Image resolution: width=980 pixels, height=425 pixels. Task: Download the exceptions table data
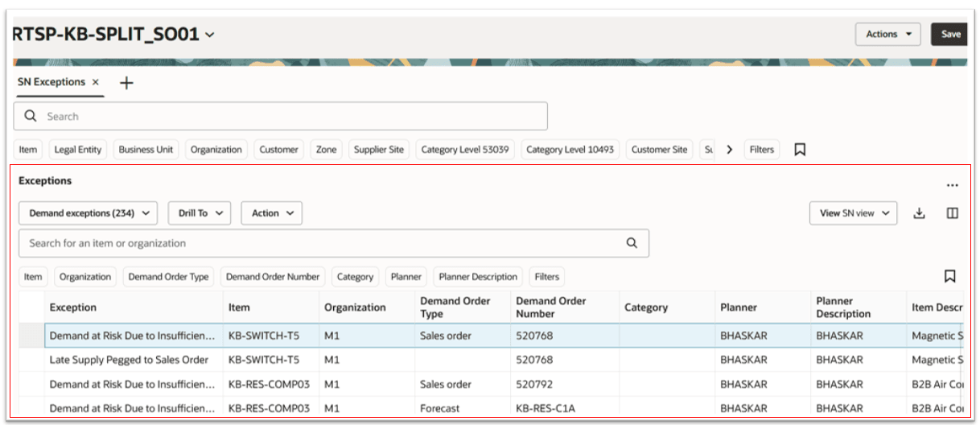point(920,213)
